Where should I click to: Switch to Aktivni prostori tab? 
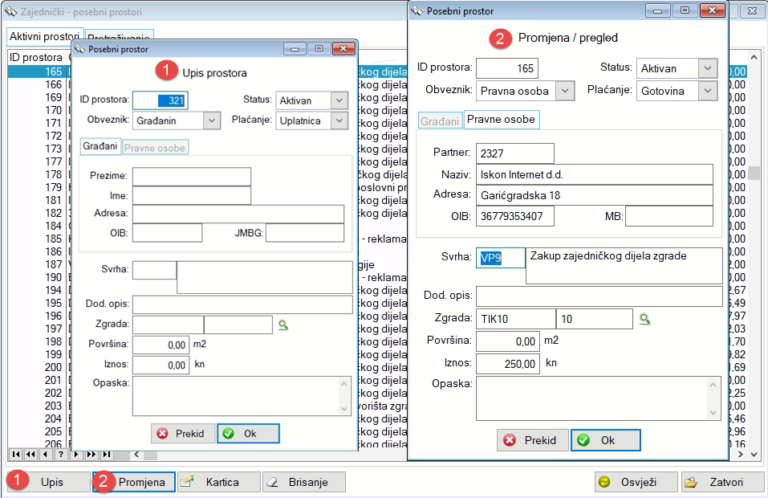click(x=43, y=37)
